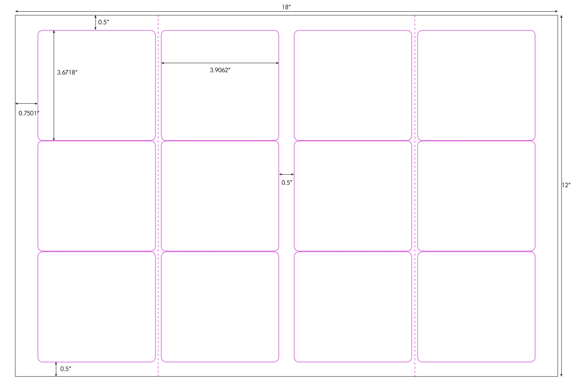
Task: Click the 12″ sheet height label
Action: [x=566, y=185]
